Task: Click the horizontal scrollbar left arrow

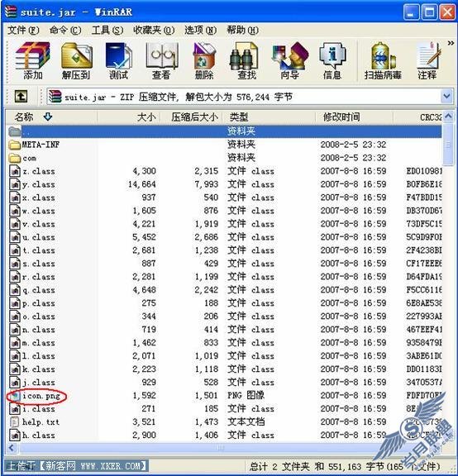Action: tap(12, 447)
